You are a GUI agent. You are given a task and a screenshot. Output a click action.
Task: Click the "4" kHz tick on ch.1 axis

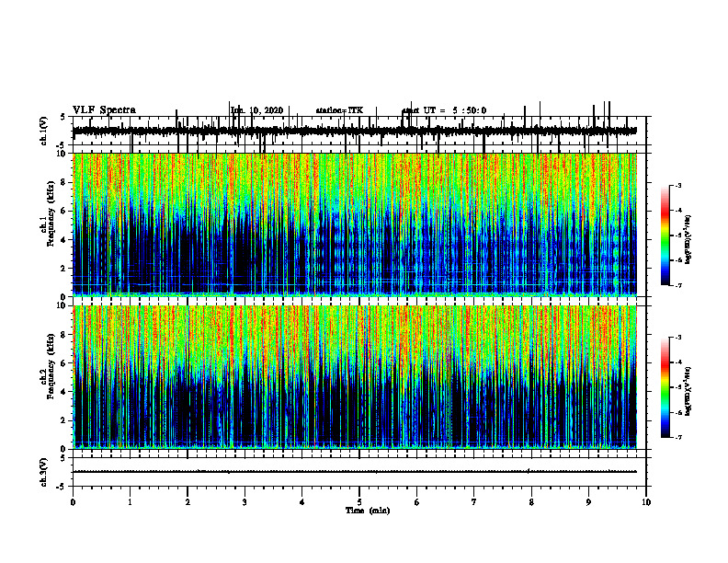(x=64, y=240)
